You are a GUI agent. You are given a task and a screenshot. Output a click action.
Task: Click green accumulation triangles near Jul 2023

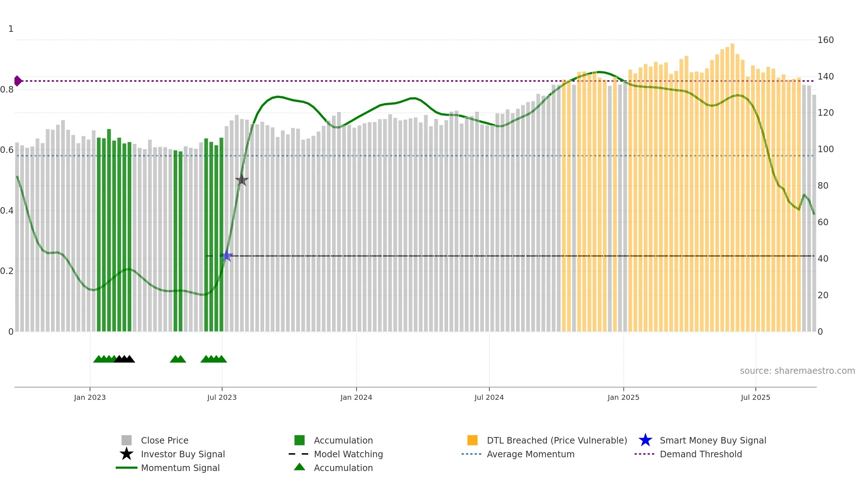(214, 359)
